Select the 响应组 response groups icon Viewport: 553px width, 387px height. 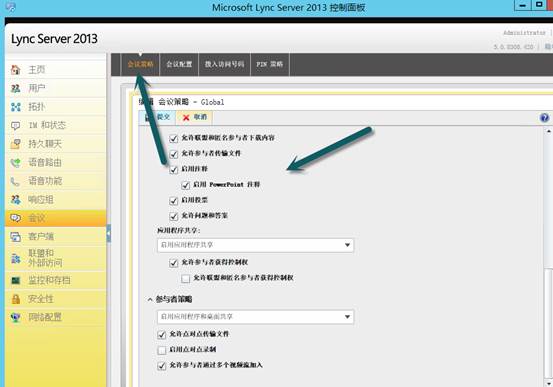pyautogui.click(x=16, y=200)
